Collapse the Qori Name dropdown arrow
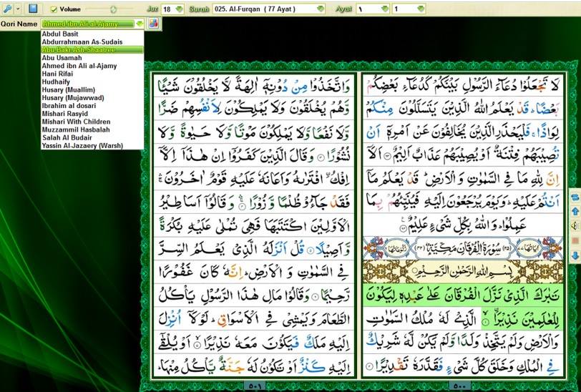The image size is (581, 392). pos(140,24)
